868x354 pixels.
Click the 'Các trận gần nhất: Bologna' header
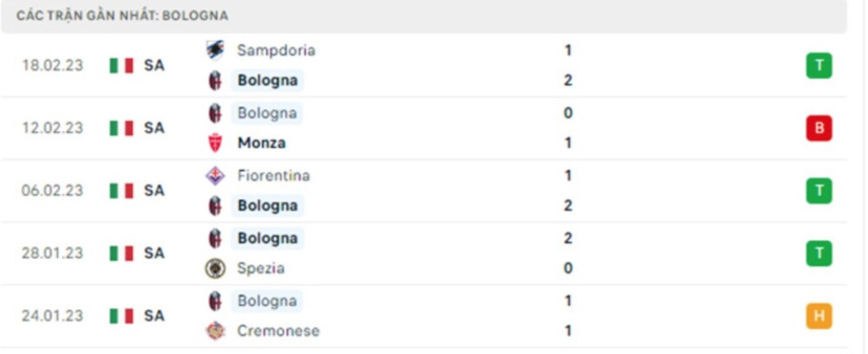click(122, 16)
